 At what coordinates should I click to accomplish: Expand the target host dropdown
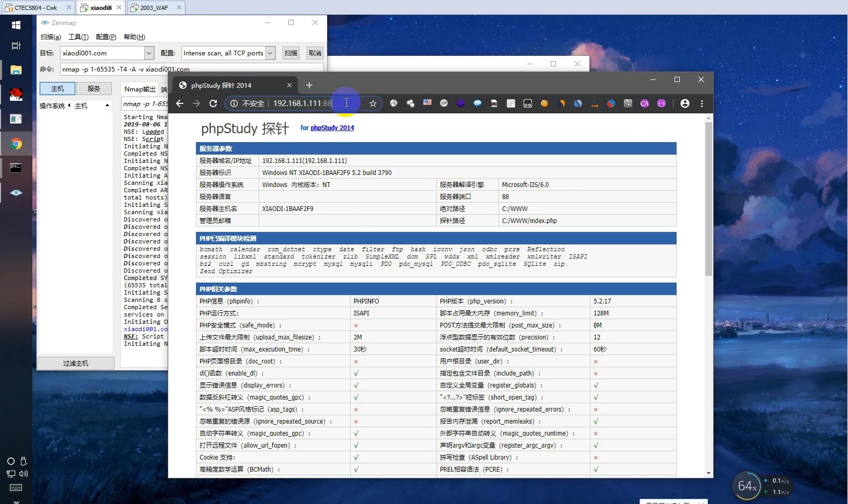tap(149, 53)
